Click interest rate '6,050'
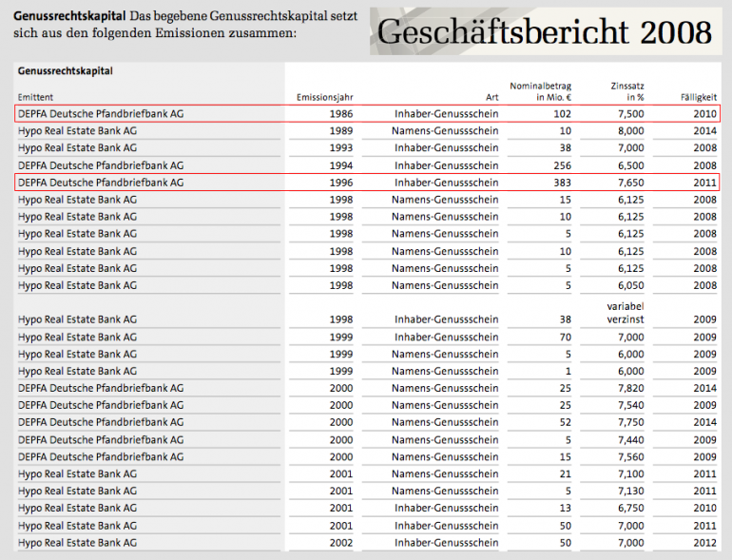This screenshot has height=560, width=732. point(631,285)
